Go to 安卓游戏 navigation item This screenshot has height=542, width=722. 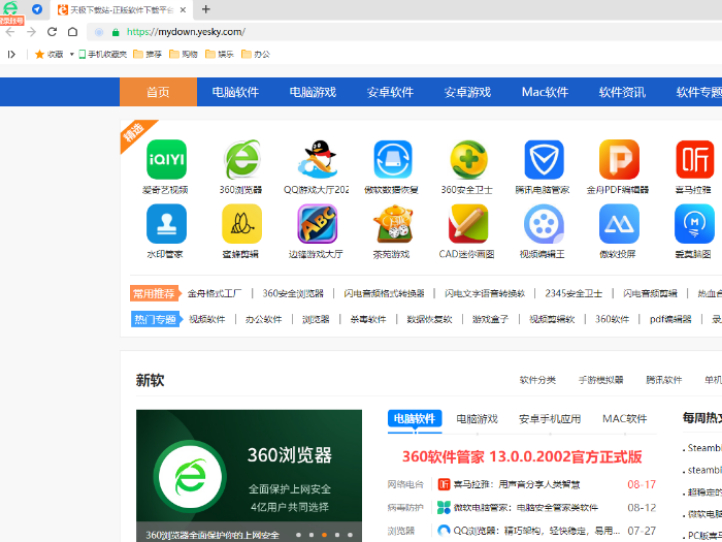[467, 92]
